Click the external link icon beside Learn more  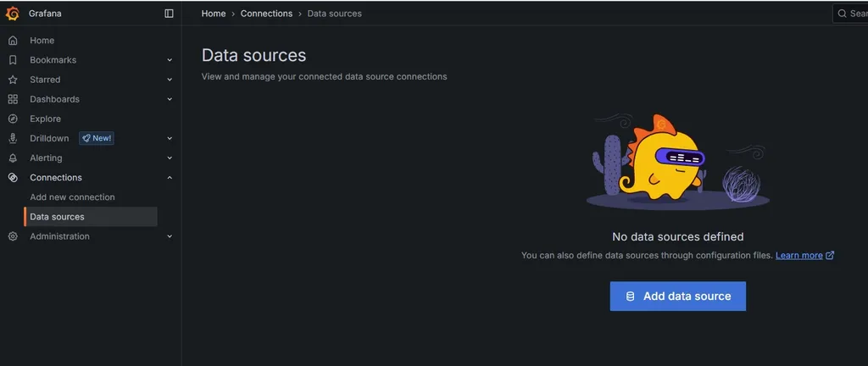(x=830, y=255)
